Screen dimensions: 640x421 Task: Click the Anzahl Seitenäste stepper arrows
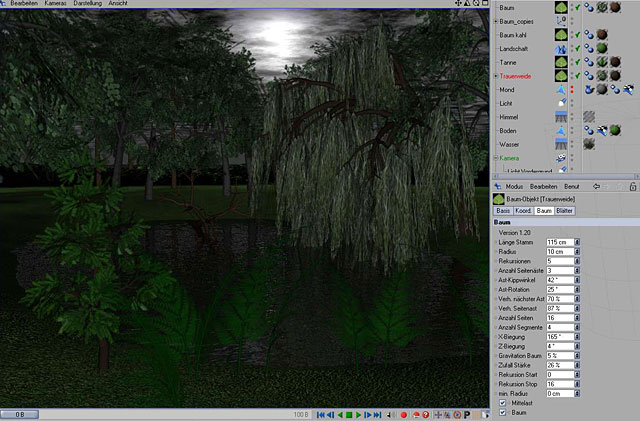pyautogui.click(x=577, y=270)
